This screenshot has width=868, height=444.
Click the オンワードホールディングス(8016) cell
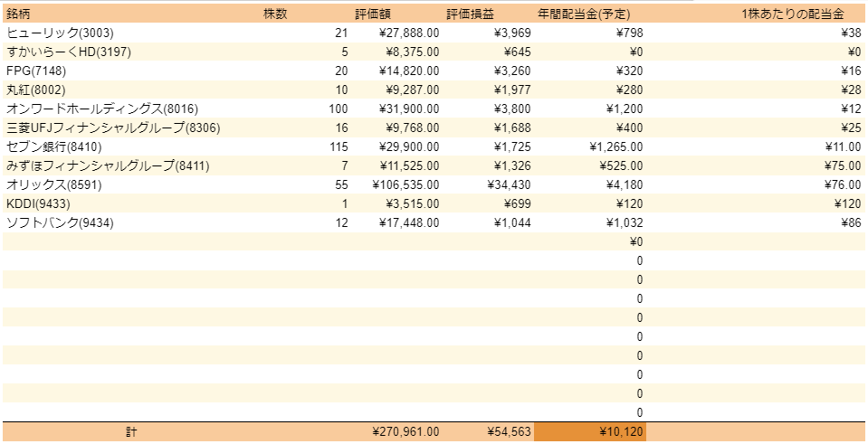(x=102, y=109)
